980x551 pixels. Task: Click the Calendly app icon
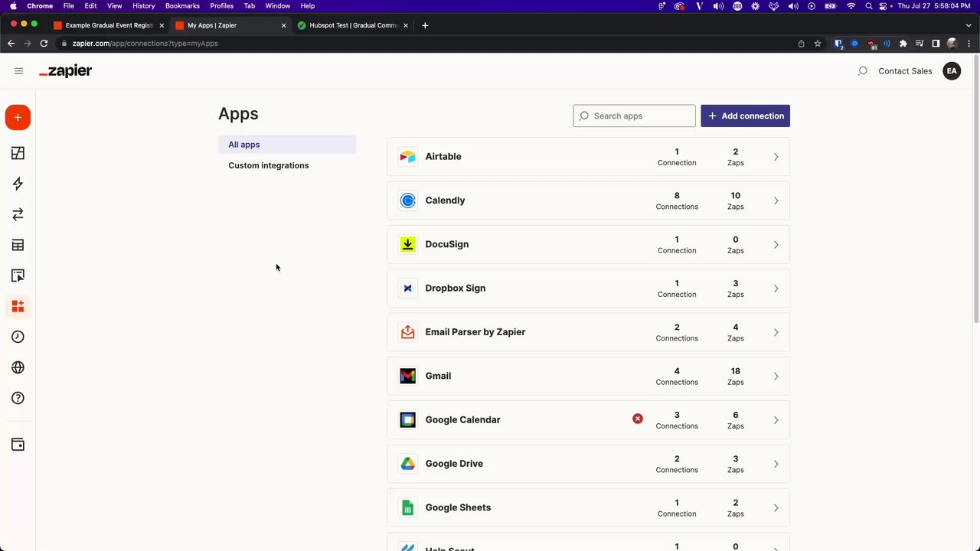(x=407, y=201)
